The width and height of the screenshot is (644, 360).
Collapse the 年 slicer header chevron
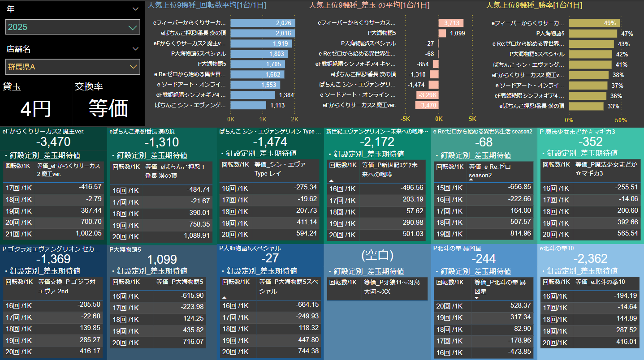[135, 9]
